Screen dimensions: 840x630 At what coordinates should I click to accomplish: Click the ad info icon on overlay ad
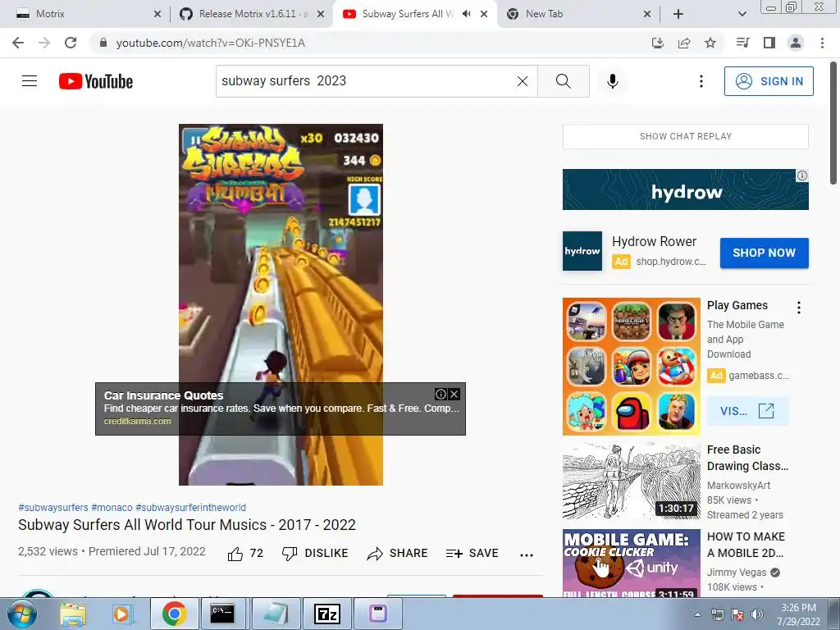coord(441,395)
